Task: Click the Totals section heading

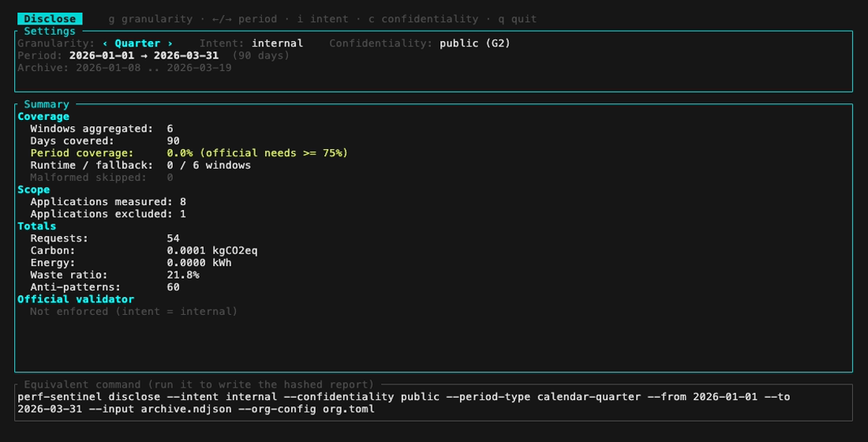Action: coord(36,226)
